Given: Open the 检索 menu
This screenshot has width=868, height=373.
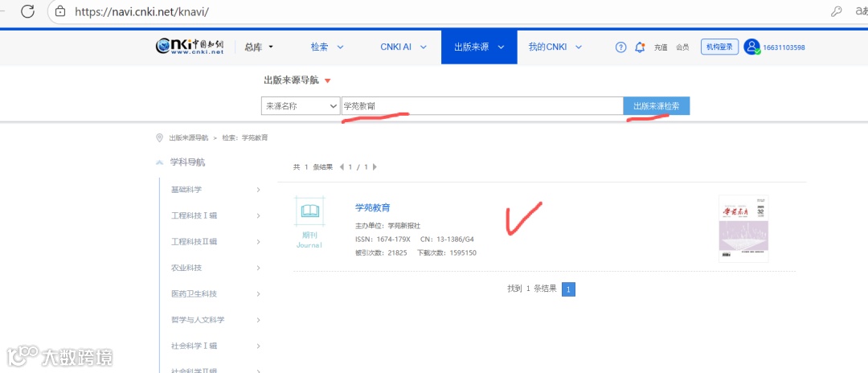Looking at the screenshot, I should tap(327, 47).
